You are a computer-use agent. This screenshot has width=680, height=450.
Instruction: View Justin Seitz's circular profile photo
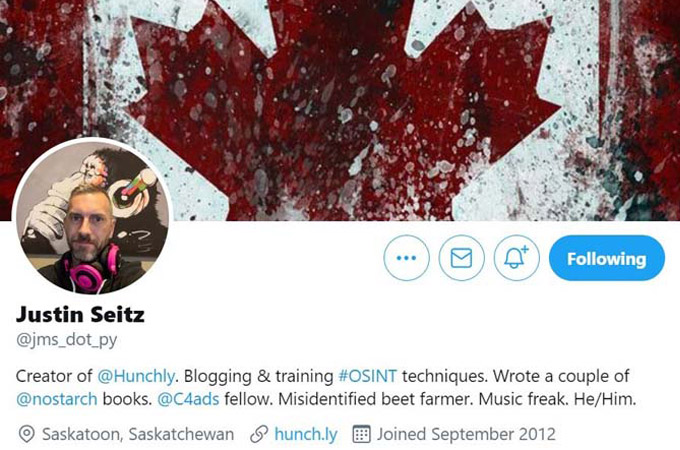pyautogui.click(x=92, y=217)
